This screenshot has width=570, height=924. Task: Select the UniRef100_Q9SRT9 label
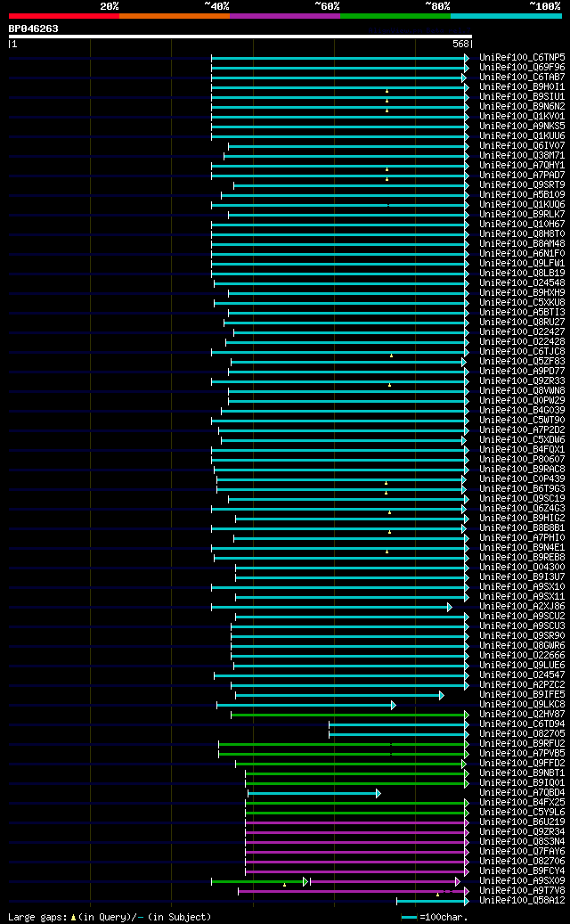point(522,185)
